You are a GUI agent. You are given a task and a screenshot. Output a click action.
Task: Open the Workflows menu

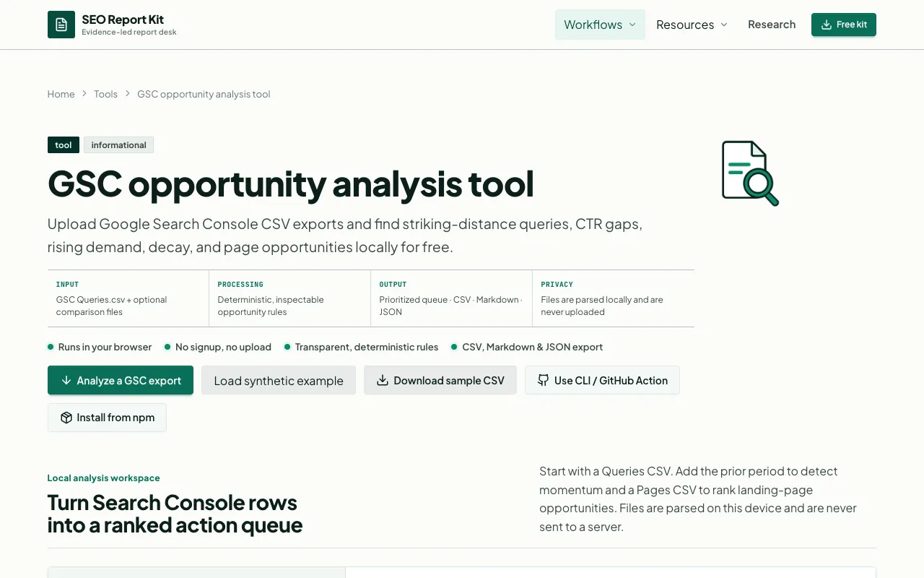tap(600, 25)
